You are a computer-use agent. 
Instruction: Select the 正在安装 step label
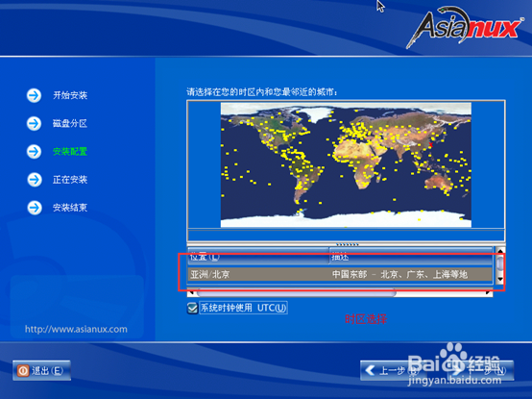pyautogui.click(x=70, y=180)
